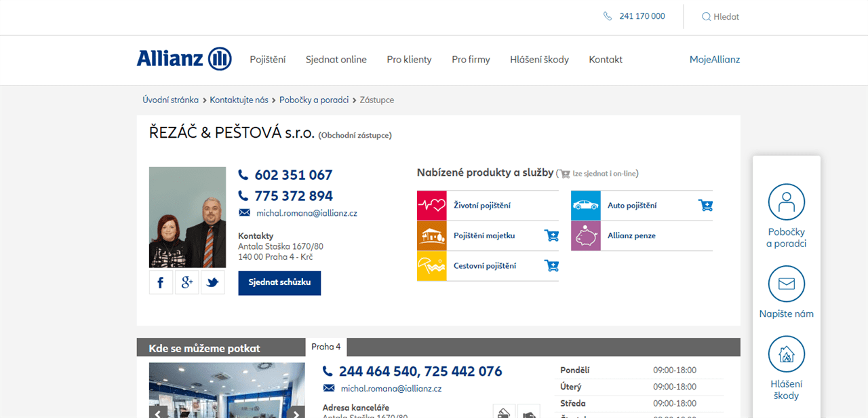Screen dimensions: 868x418
Task: Show the previous office photo
Action: point(158,413)
